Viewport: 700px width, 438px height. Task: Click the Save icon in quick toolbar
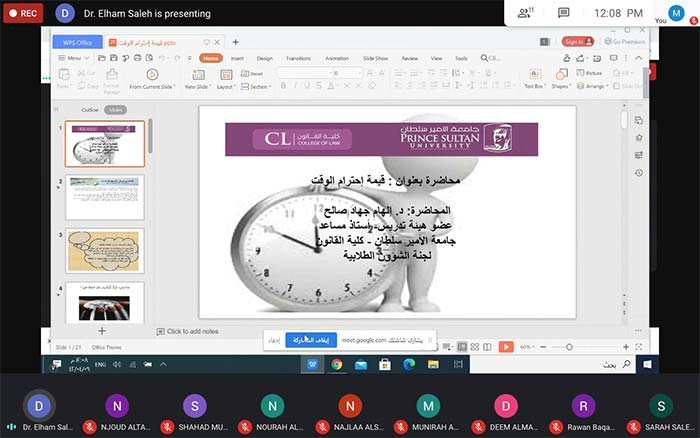tap(113, 58)
